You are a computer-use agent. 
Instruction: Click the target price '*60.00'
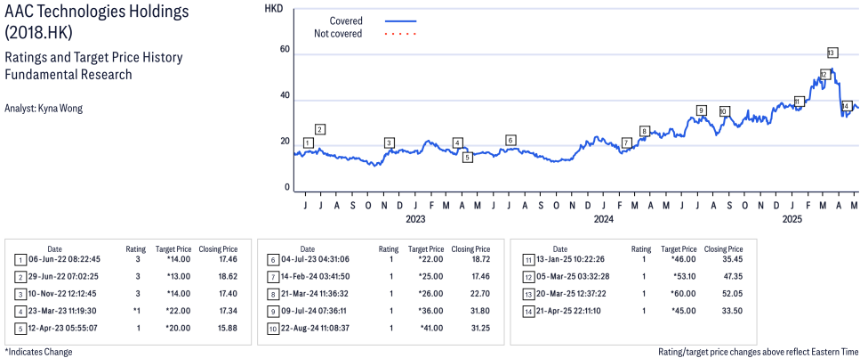pos(684,293)
